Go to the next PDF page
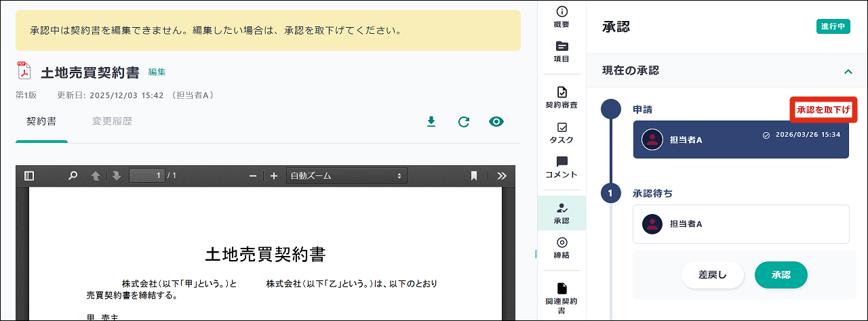Image resolution: width=868 pixels, height=321 pixels. (116, 176)
